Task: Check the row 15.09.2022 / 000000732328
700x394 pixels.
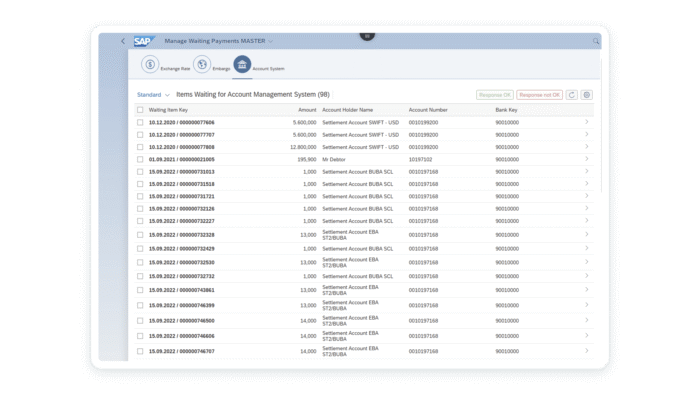Action: click(x=140, y=235)
